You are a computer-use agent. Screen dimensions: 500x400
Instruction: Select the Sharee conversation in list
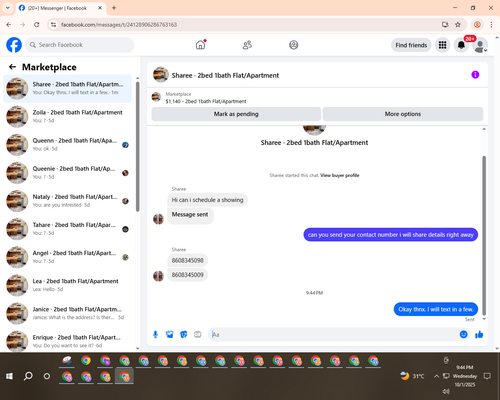tap(67, 88)
